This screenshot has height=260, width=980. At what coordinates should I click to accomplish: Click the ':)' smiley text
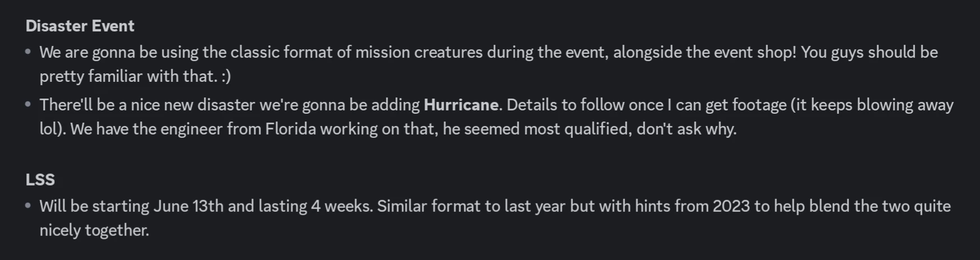tap(226, 76)
